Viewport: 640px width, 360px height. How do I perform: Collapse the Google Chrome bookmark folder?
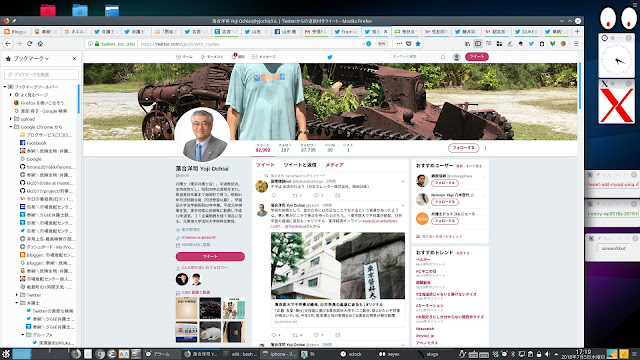click(11, 127)
